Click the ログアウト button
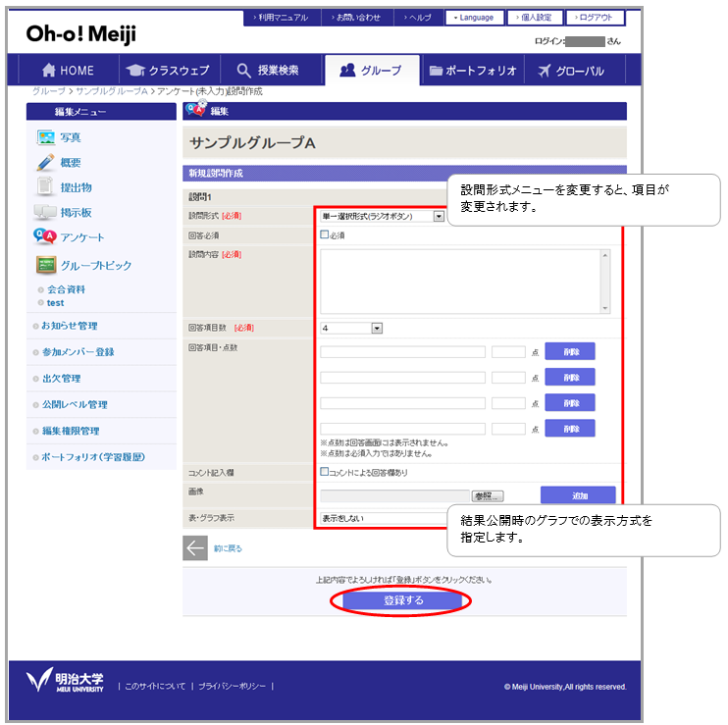 click(x=595, y=18)
